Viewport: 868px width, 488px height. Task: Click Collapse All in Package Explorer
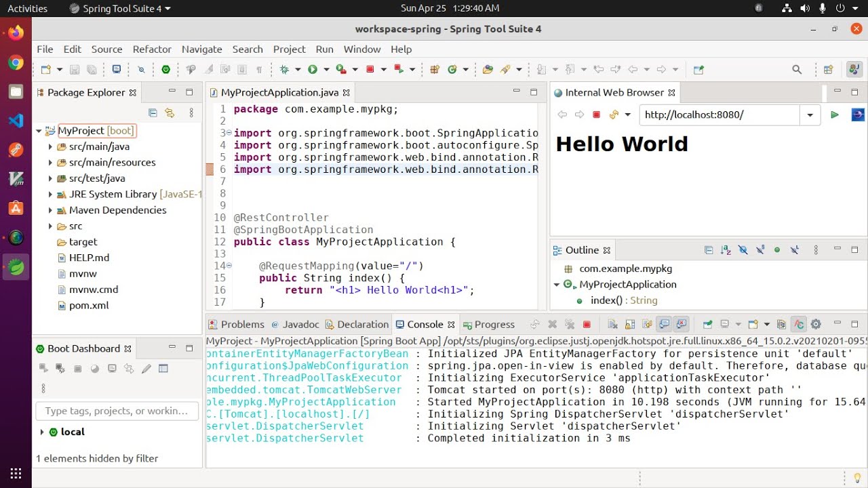[153, 113]
